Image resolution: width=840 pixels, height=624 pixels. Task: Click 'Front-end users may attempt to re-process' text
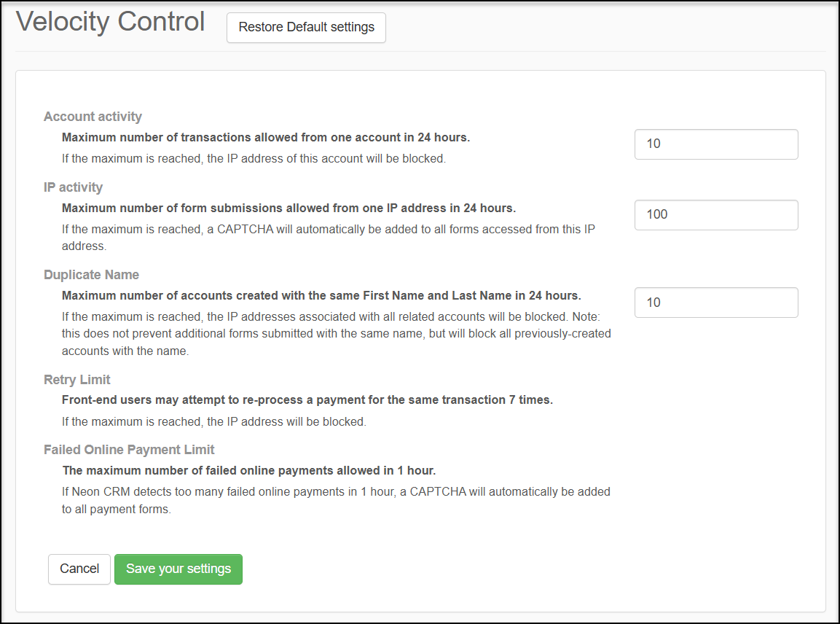point(307,400)
